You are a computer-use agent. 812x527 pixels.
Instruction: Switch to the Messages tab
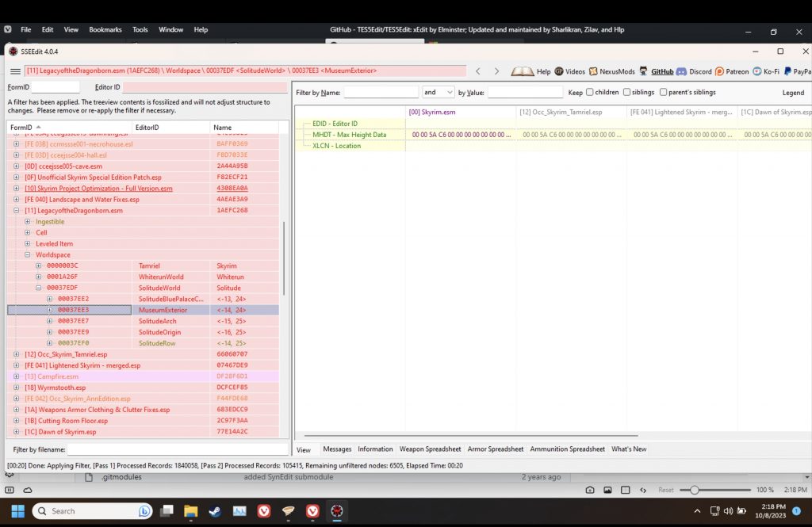coord(337,449)
